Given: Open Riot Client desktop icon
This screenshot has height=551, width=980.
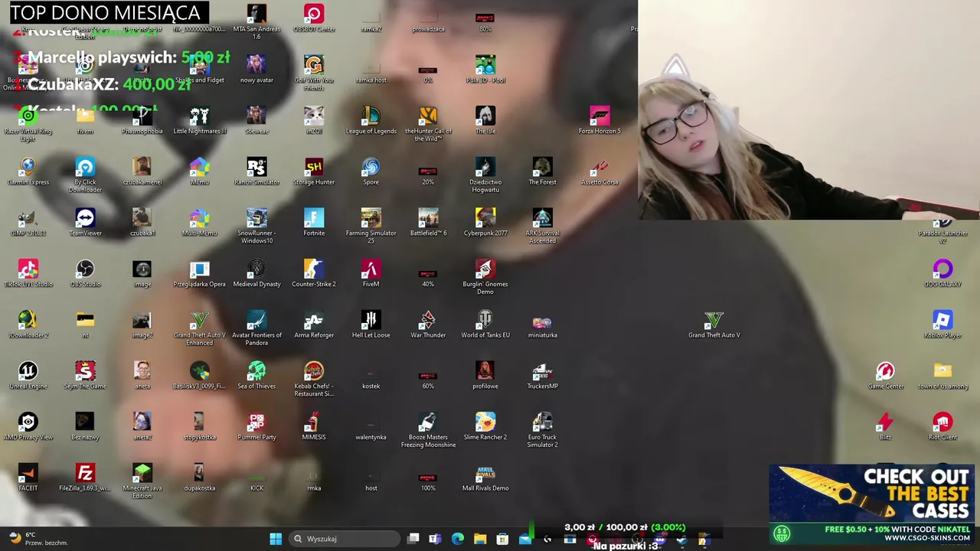Looking at the screenshot, I should tap(942, 426).
